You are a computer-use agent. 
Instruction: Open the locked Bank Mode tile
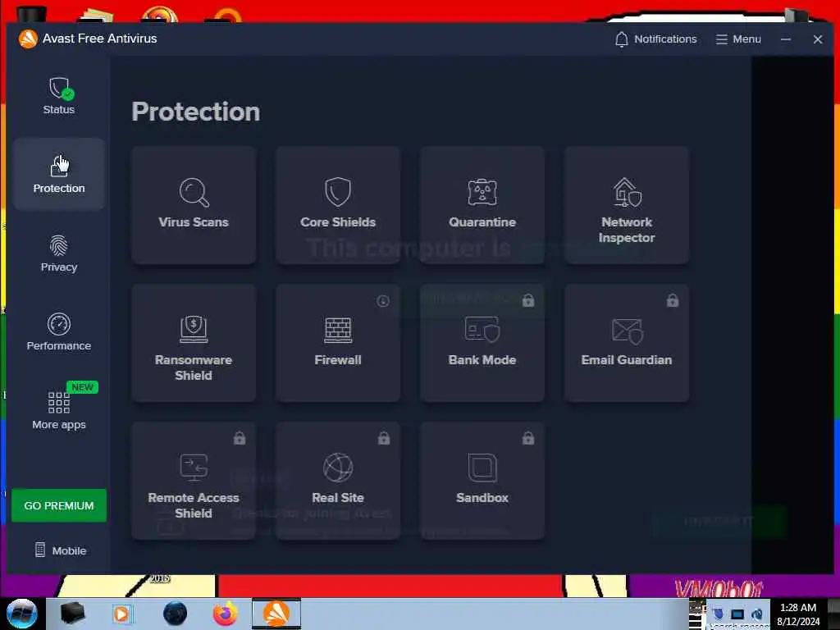coord(482,343)
